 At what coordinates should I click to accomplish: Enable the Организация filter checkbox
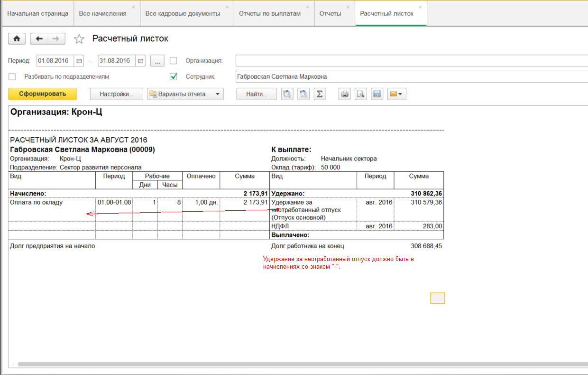tap(174, 61)
